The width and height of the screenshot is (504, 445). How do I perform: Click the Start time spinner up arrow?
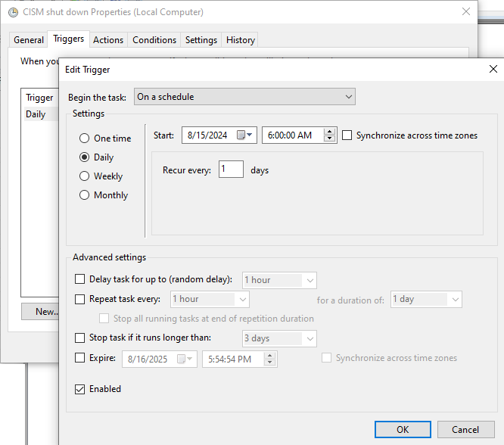(x=329, y=132)
